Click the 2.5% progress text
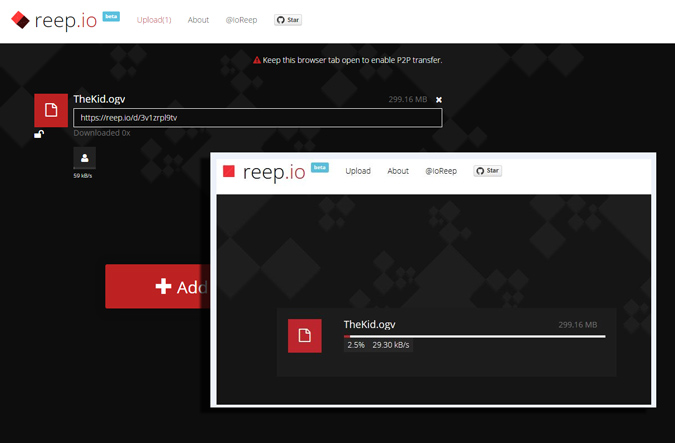The height and width of the screenshot is (443, 675). (x=356, y=345)
